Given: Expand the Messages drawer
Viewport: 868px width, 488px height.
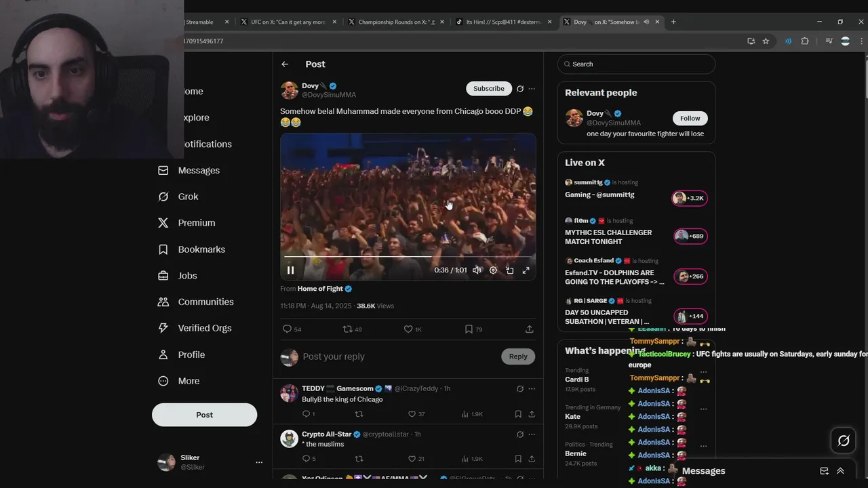Looking at the screenshot, I should click(840, 471).
